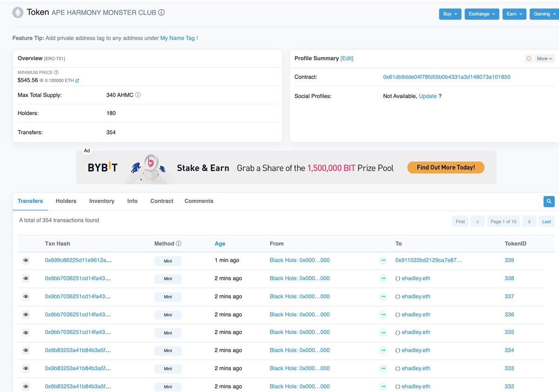Select the Info tab
The height and width of the screenshot is (392, 559).
click(132, 201)
